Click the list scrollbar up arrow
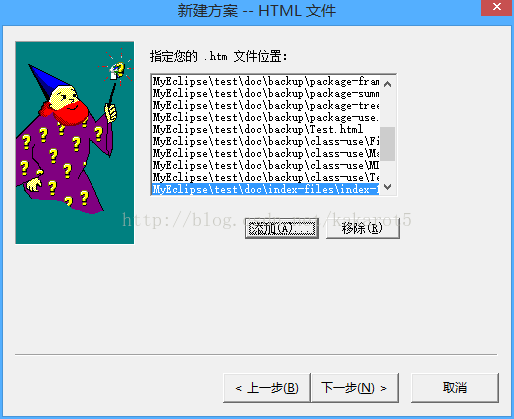The image size is (514, 419). (387, 84)
